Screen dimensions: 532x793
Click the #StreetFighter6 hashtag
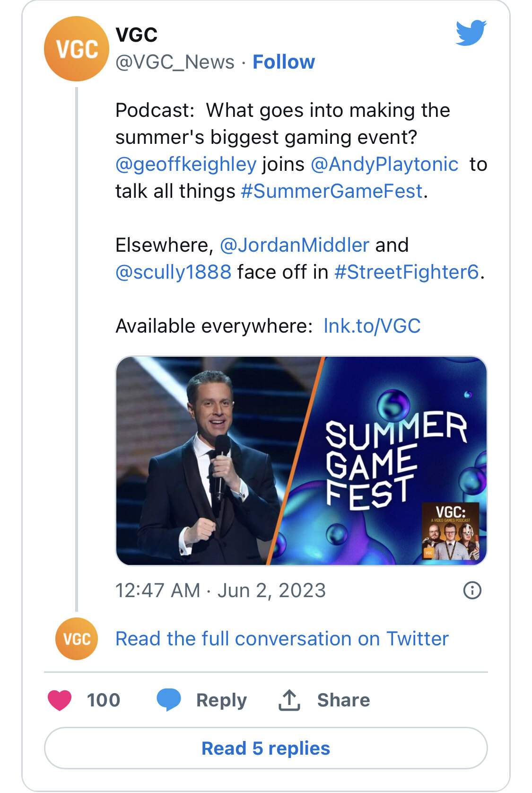click(x=407, y=272)
